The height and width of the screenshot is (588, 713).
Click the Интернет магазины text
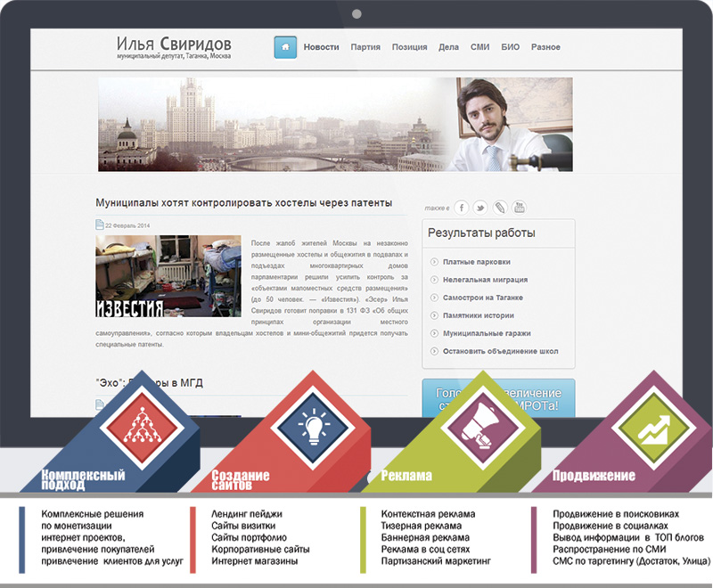tap(255, 561)
